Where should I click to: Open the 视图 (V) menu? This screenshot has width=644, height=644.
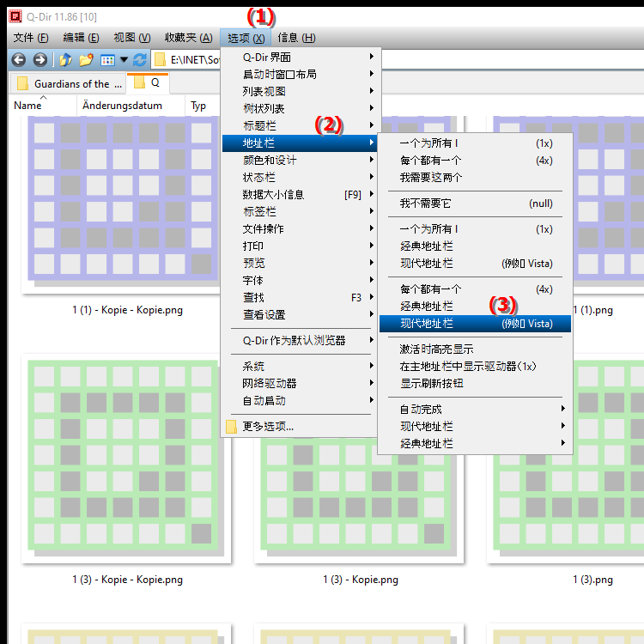click(x=132, y=38)
